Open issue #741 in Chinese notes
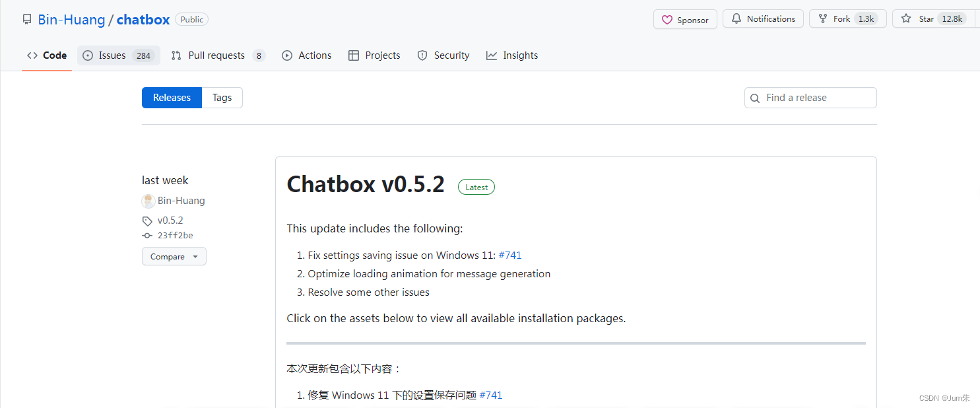This screenshot has width=980, height=408. (491, 395)
